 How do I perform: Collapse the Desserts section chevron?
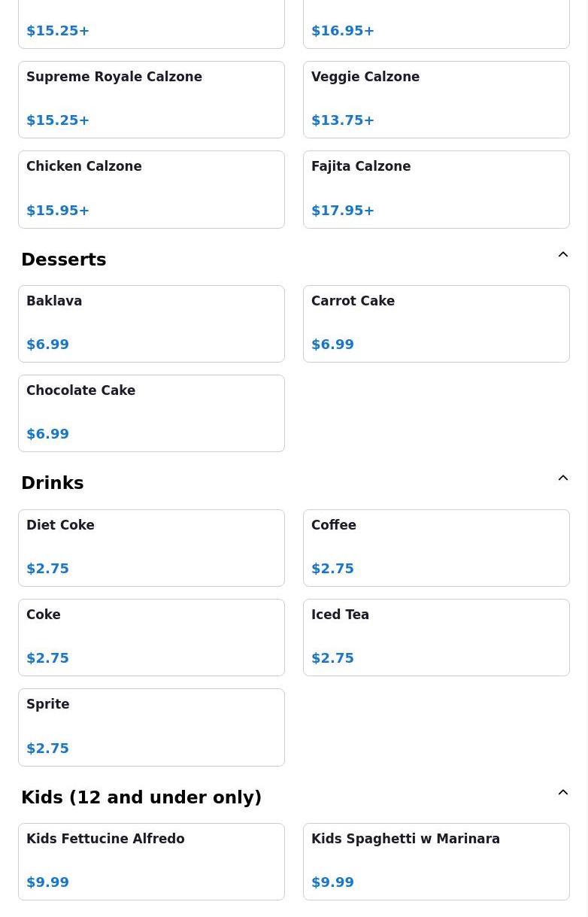(563, 255)
